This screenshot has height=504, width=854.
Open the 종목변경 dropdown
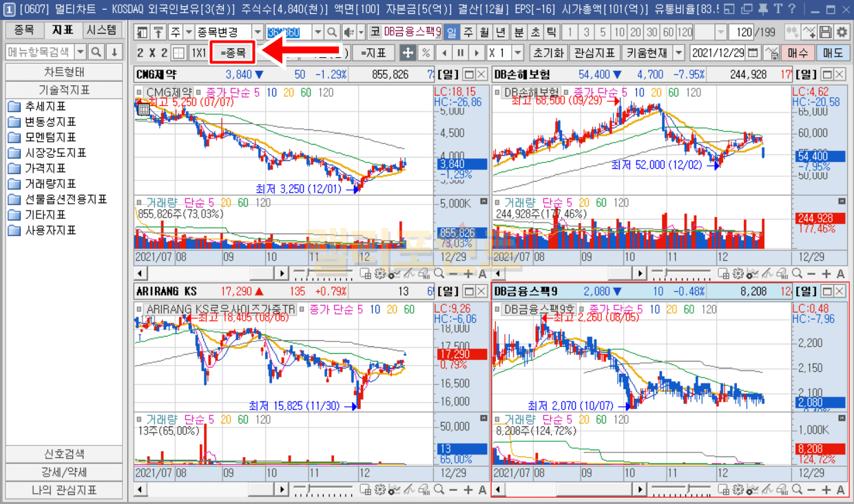pyautogui.click(x=257, y=32)
